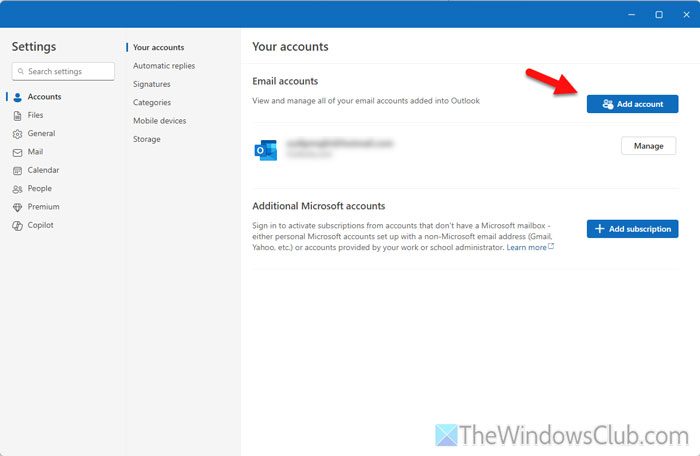
Task: Click the Files document icon
Action: (17, 116)
